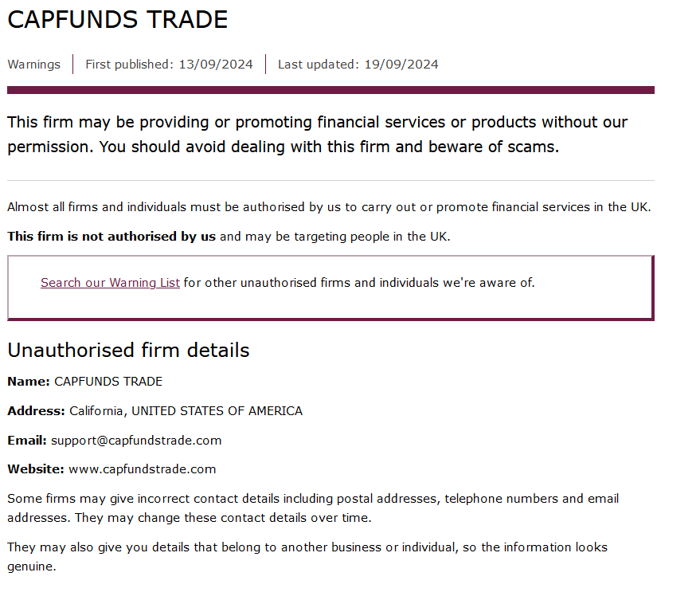Click the 'Some firms may give incorrect contact details' paragraph
Image resolution: width=700 pixels, height=592 pixels.
tap(313, 508)
